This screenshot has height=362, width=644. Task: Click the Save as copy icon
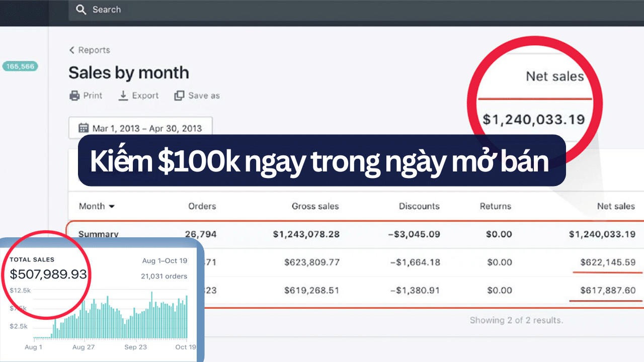coord(179,96)
